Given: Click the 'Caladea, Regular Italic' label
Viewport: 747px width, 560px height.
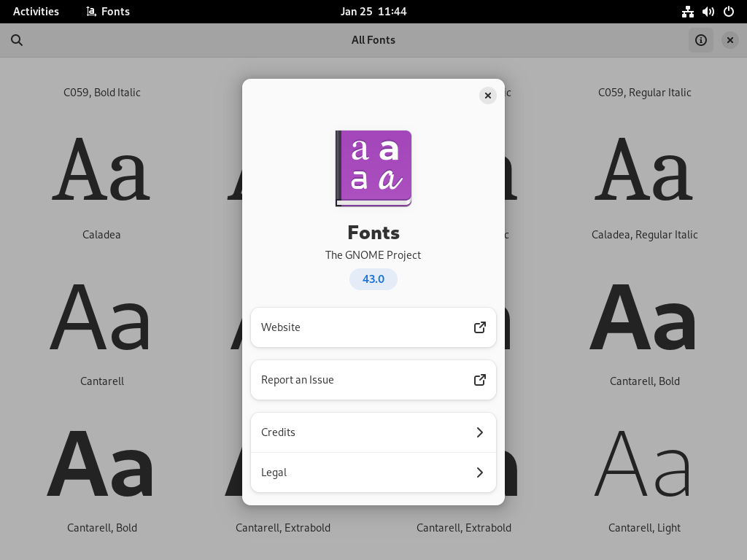Looking at the screenshot, I should pos(645,235).
